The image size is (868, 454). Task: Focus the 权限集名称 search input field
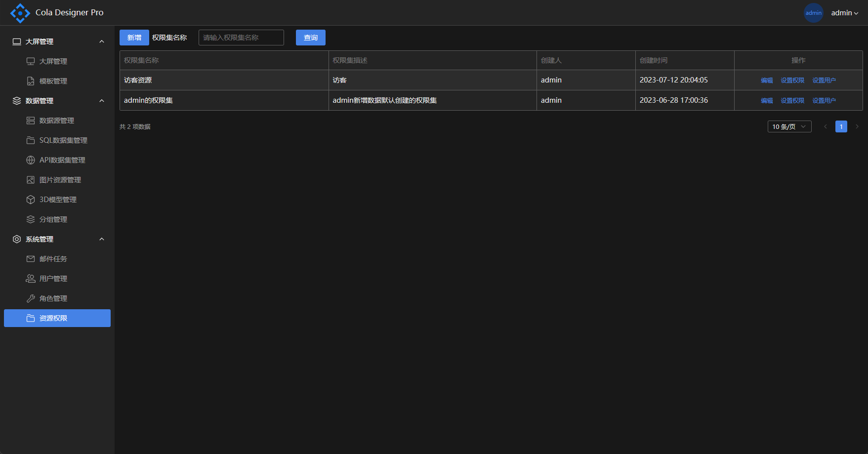click(241, 38)
